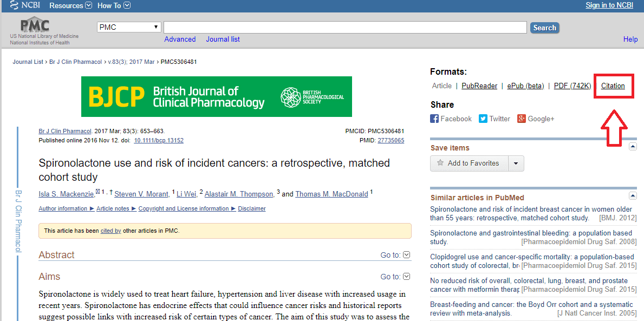Click the article title text

pos(214,170)
